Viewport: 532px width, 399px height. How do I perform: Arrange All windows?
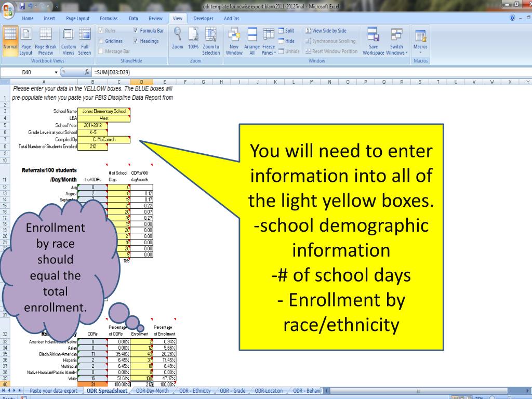coord(252,42)
